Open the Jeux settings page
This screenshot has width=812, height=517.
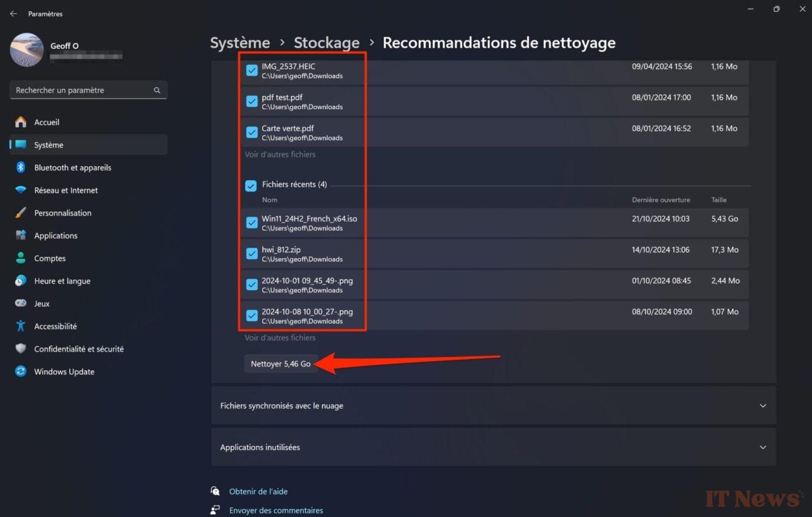tap(41, 303)
